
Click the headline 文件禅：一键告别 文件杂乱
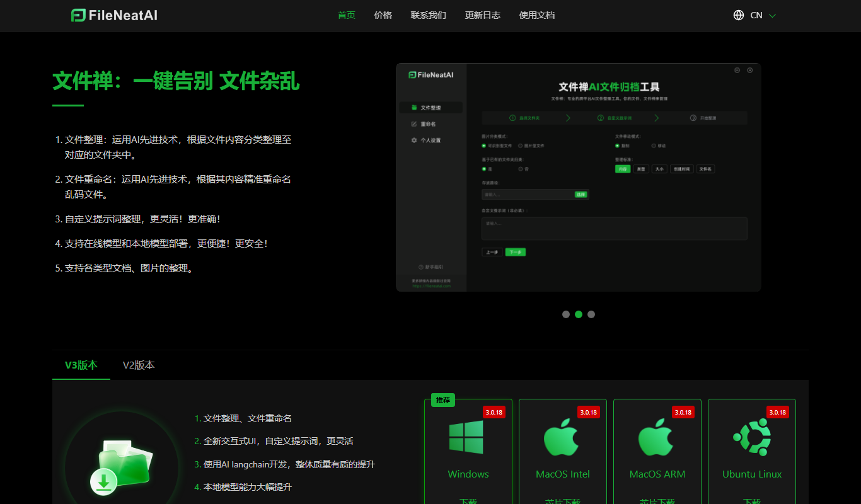[x=176, y=81]
